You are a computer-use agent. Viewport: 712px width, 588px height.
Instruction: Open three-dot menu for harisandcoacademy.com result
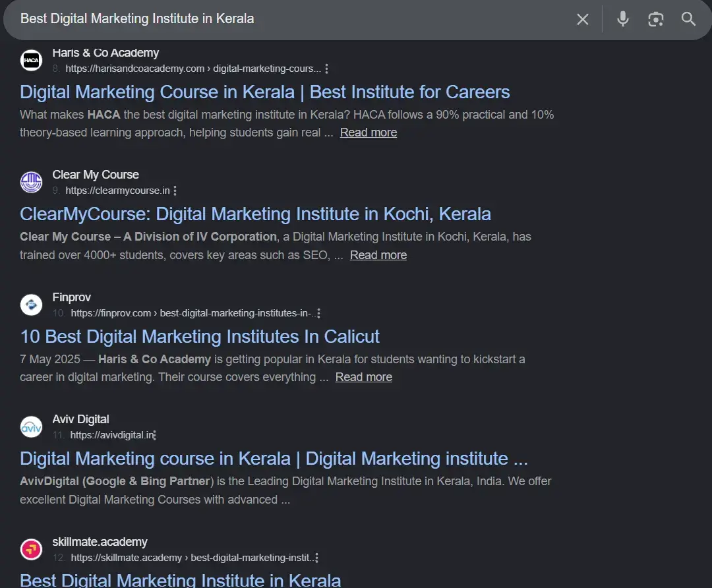(x=326, y=69)
